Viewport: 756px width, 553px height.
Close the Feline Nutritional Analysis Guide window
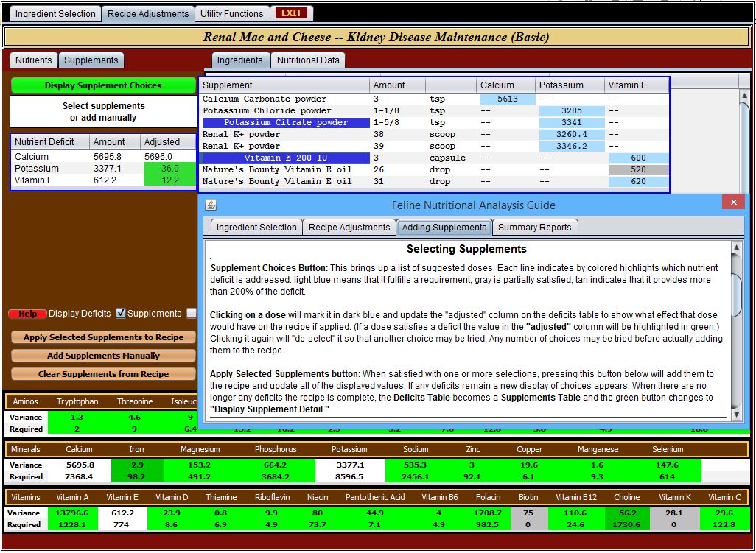click(733, 202)
